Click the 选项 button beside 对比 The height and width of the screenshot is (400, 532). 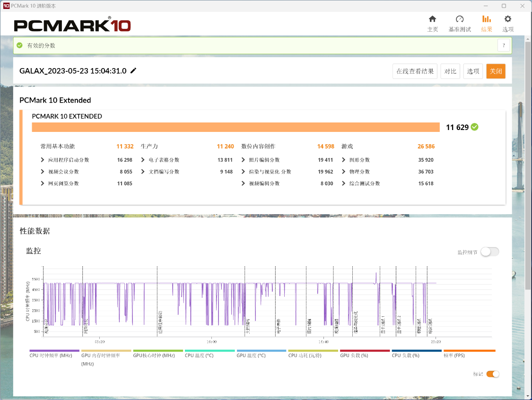click(x=473, y=71)
